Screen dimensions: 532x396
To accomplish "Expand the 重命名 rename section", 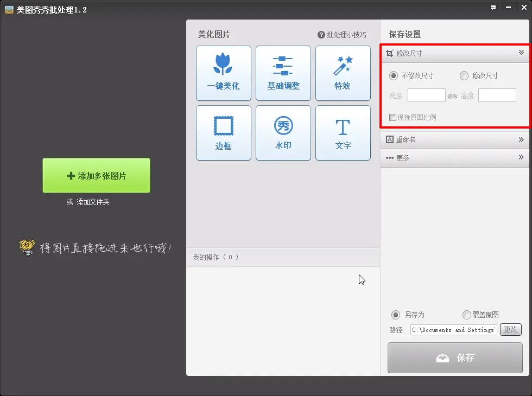I will point(455,140).
